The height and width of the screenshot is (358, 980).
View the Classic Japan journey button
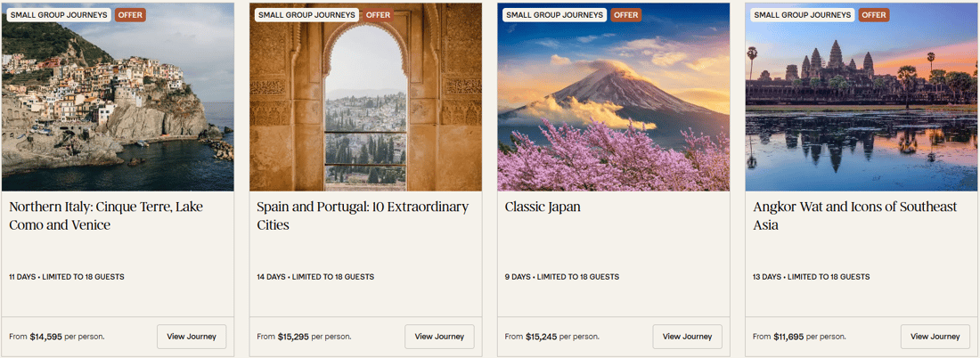pos(687,337)
